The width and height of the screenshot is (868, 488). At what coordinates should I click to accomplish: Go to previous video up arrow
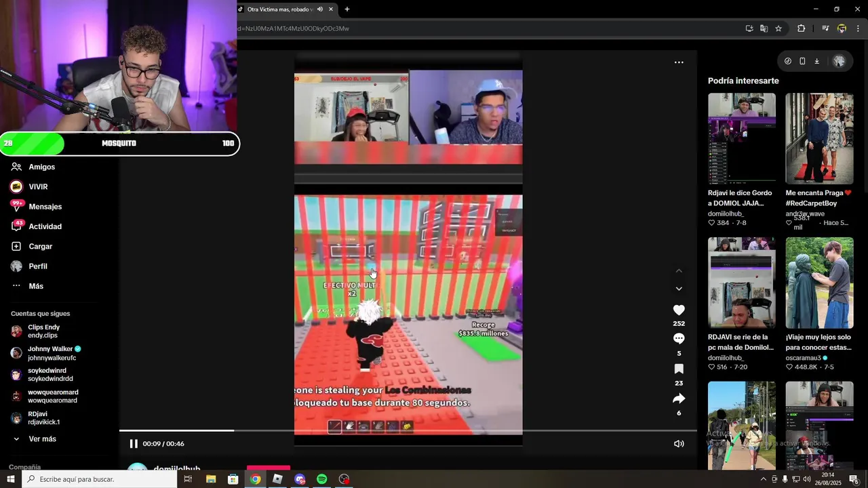(x=679, y=270)
